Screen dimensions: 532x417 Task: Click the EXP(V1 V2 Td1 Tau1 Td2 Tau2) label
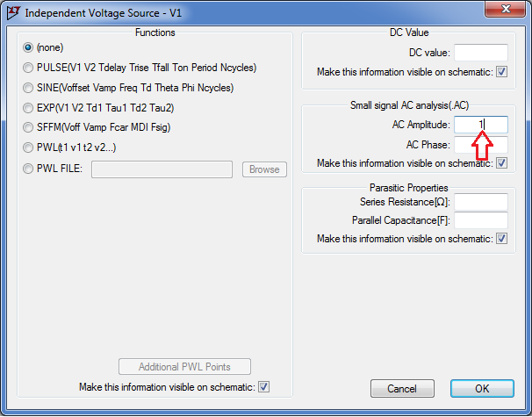coord(105,108)
